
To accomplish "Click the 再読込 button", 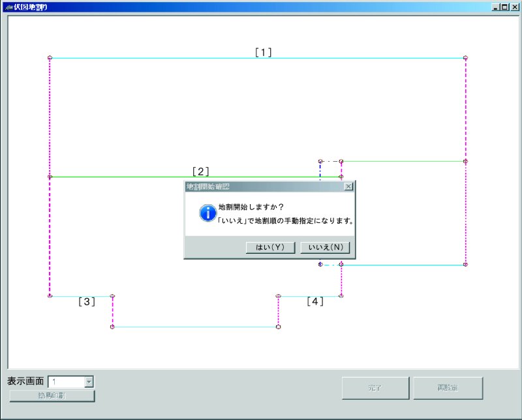I will pos(448,388).
